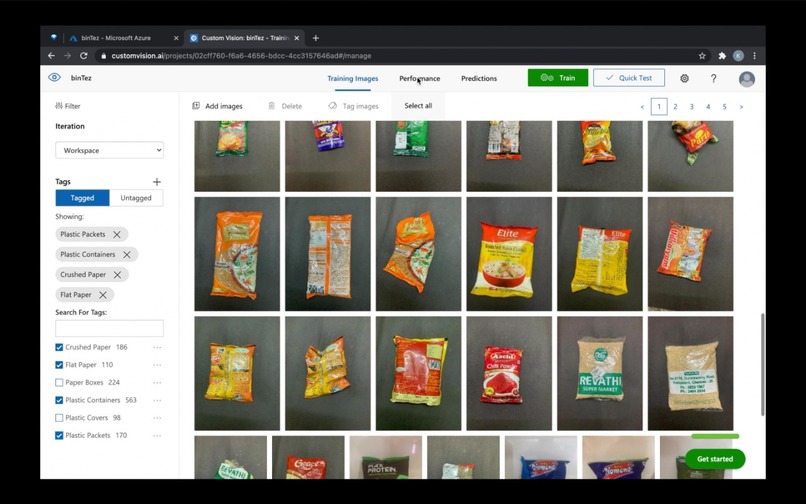
Task: Go to page 2 of images
Action: [x=675, y=107]
